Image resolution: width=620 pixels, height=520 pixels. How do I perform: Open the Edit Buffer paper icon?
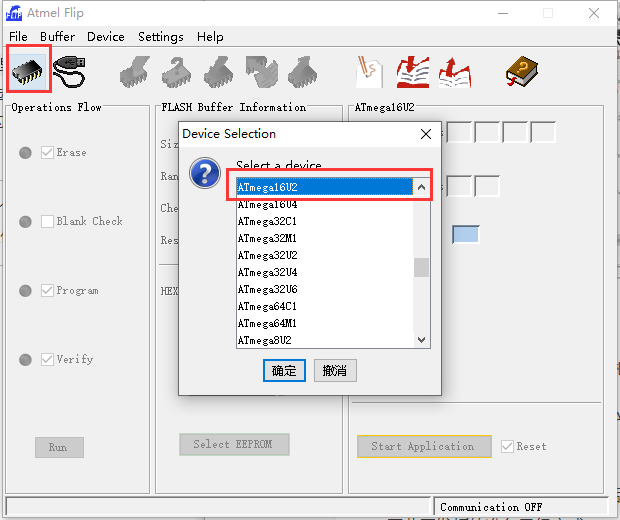point(369,70)
